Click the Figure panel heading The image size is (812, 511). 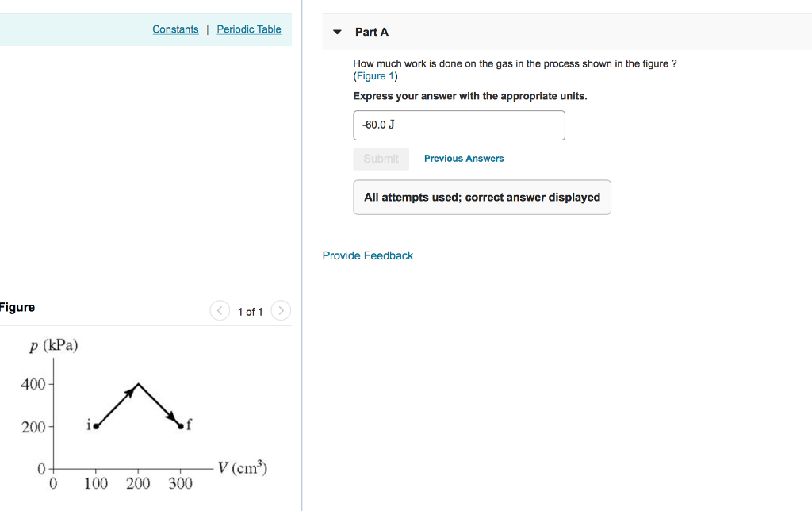[17, 307]
